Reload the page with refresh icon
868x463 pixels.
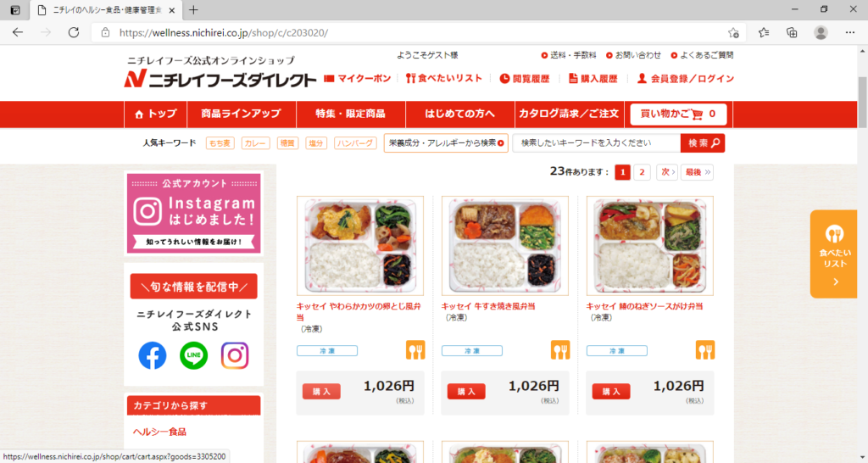tap(74, 33)
